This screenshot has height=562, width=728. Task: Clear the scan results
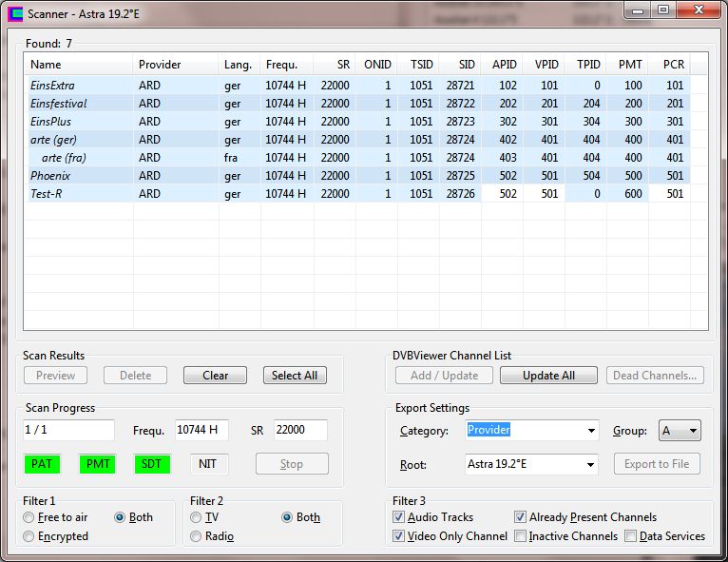coord(215,376)
